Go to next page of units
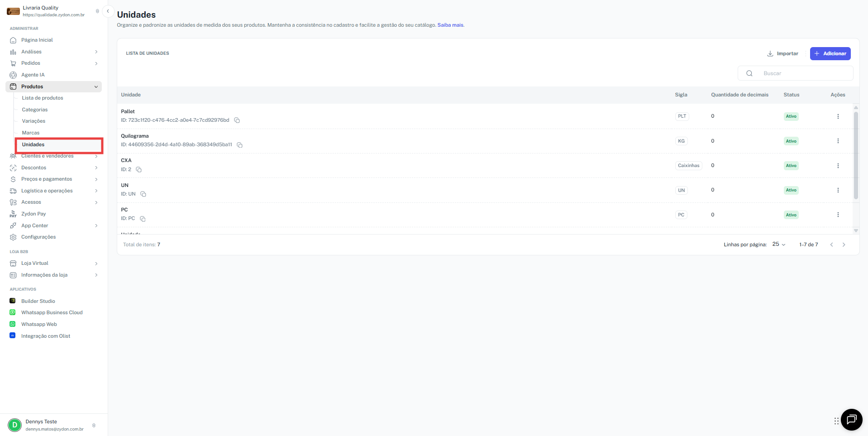 pos(844,244)
